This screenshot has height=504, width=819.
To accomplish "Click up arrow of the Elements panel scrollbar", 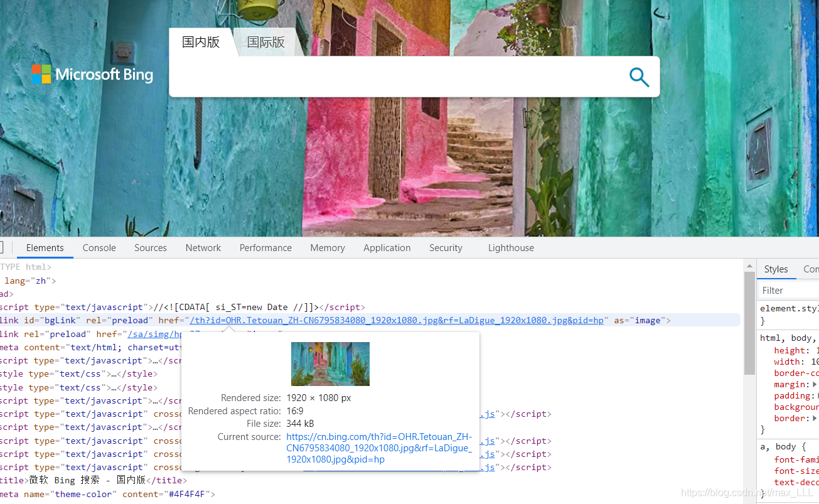I will [749, 266].
